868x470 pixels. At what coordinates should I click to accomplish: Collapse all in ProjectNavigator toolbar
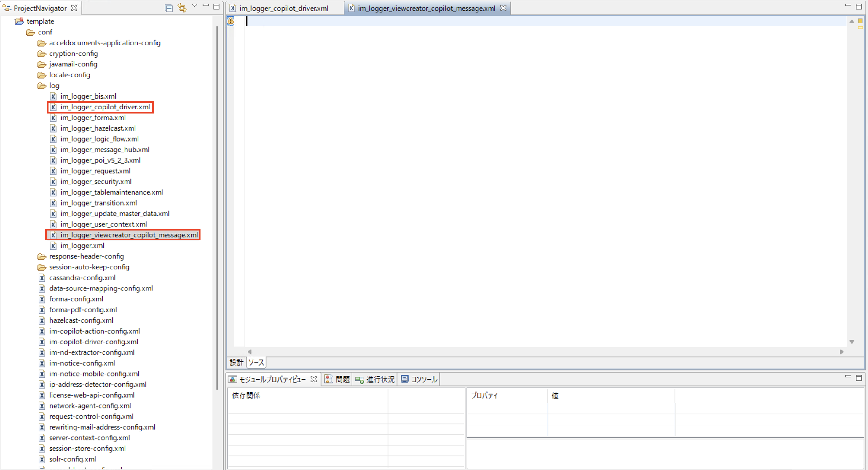pos(169,8)
